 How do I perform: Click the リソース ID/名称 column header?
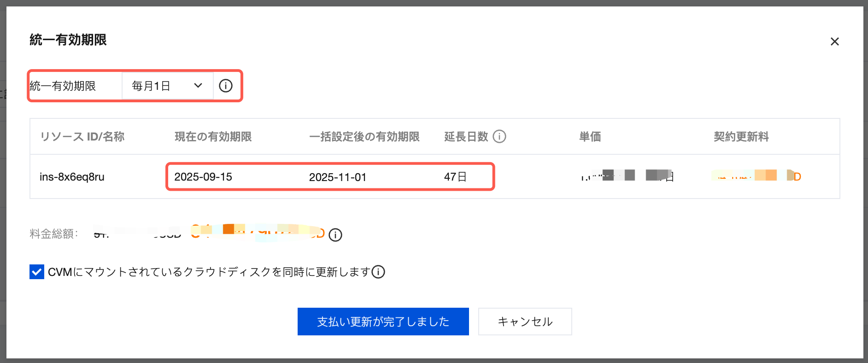pyautogui.click(x=82, y=137)
